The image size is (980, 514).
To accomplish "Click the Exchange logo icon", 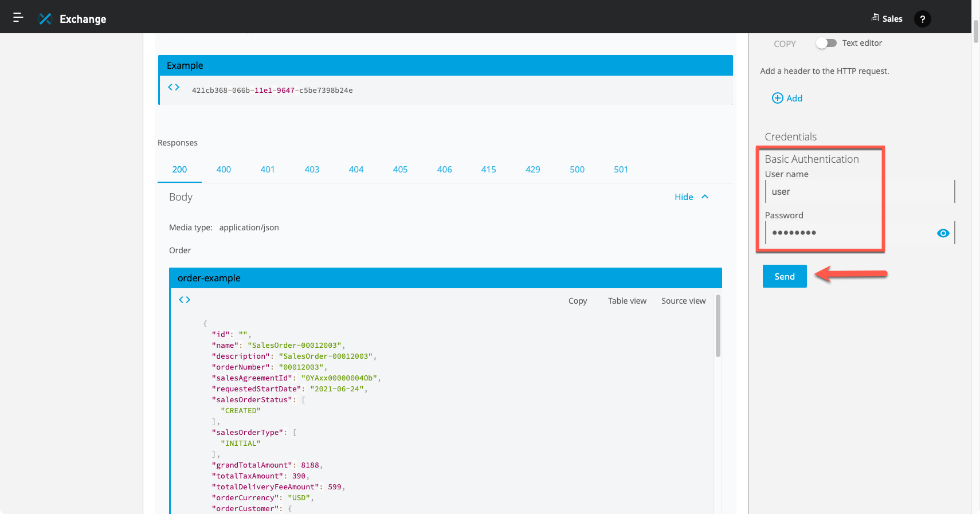I will 45,19.
